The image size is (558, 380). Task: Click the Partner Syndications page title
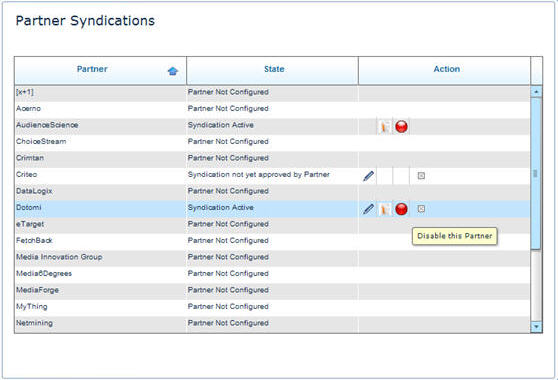[85, 21]
